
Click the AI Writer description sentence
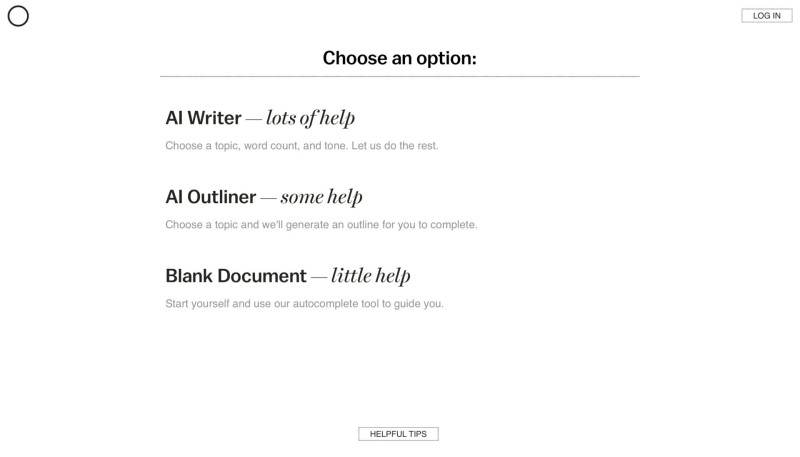click(x=302, y=146)
